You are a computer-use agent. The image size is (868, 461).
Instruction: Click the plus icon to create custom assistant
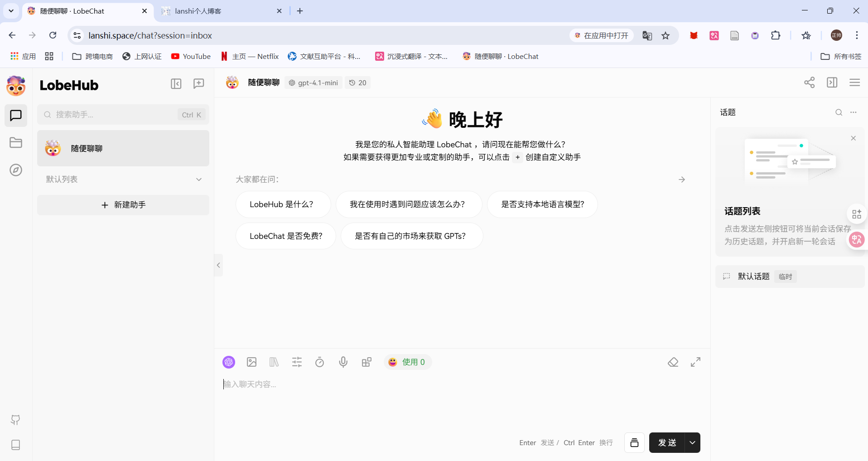[x=517, y=157]
